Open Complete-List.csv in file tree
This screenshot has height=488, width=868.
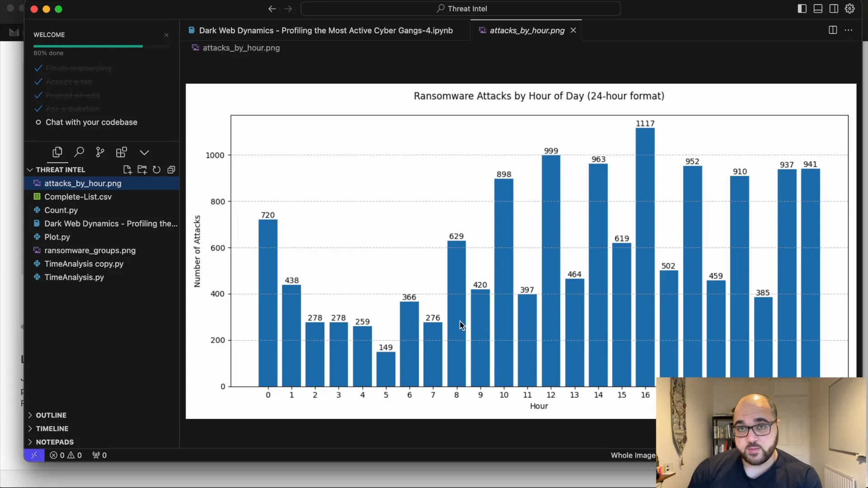78,197
